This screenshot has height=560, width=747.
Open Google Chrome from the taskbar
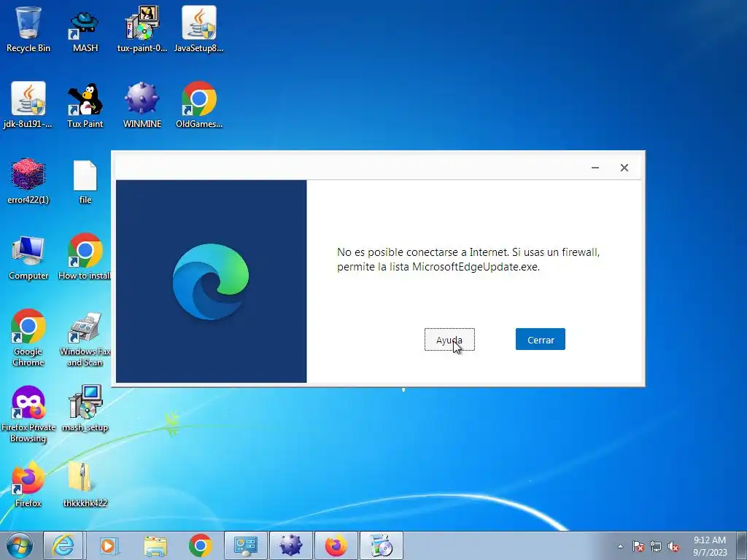coord(201,545)
